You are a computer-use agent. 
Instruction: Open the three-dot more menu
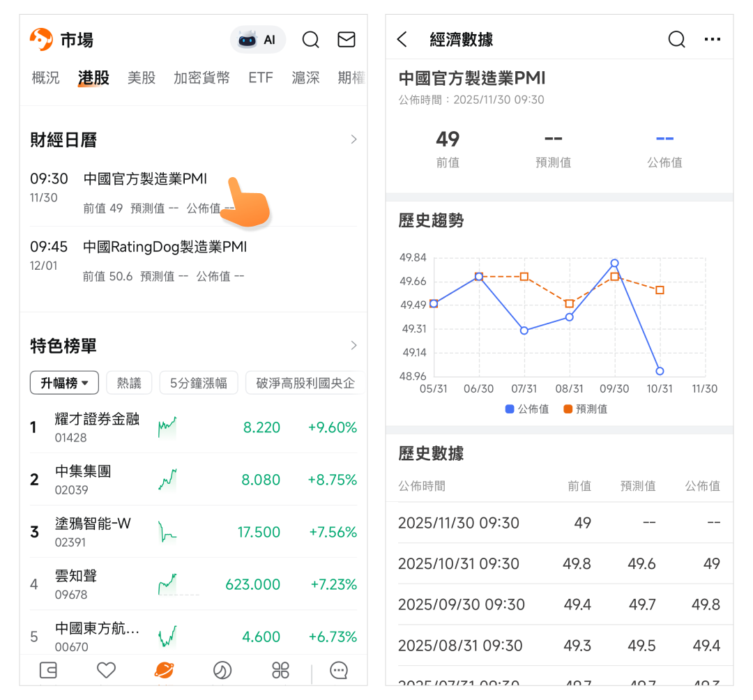[x=713, y=39]
